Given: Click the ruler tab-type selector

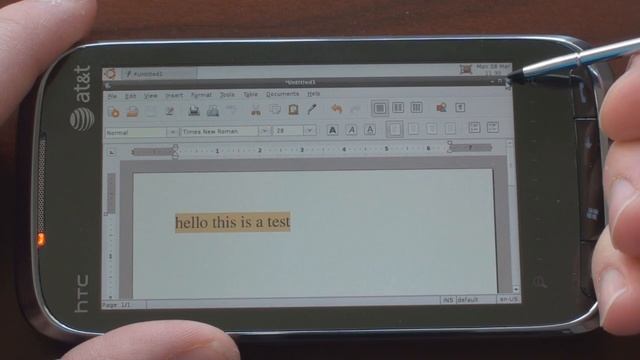Looking at the screenshot, I should coord(112,153).
